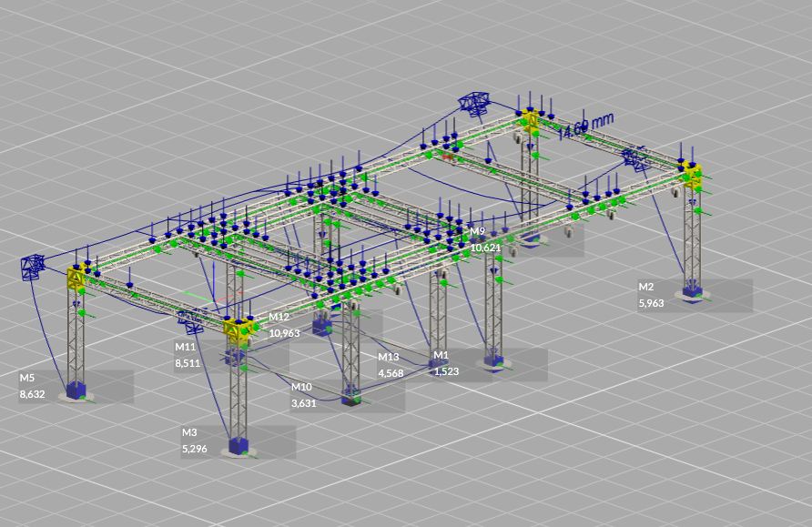The height and width of the screenshot is (527, 812).
Task: Select the 14.60 mm deflection annotation
Action: point(585,126)
